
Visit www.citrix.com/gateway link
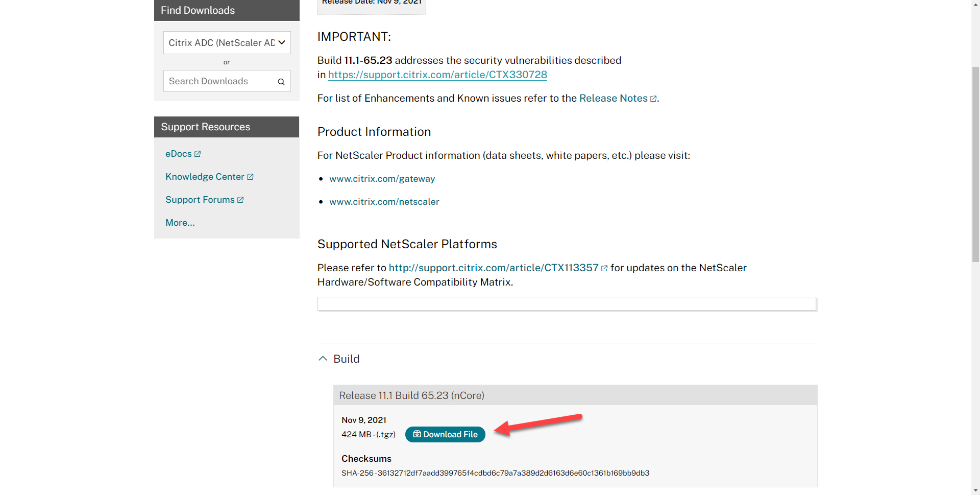tap(382, 179)
